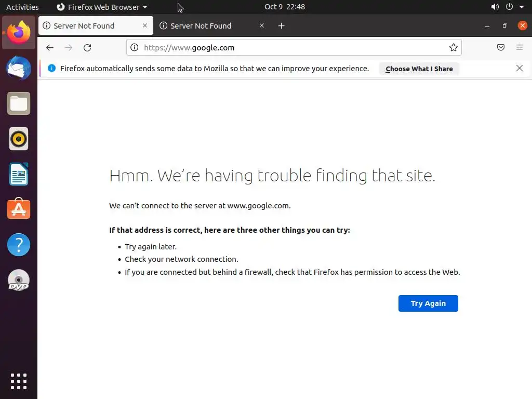532x399 pixels.
Task: Close the Firefox window
Action: 523,26
